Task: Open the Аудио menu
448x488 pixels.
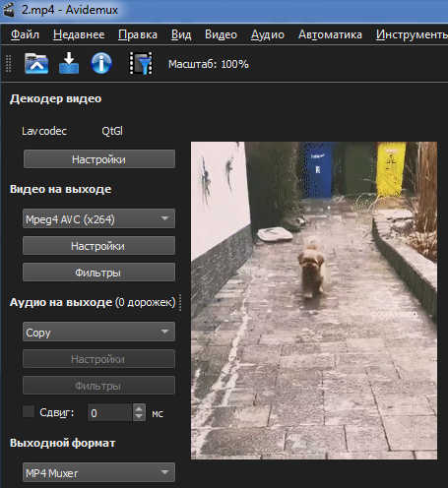Action: click(x=268, y=34)
